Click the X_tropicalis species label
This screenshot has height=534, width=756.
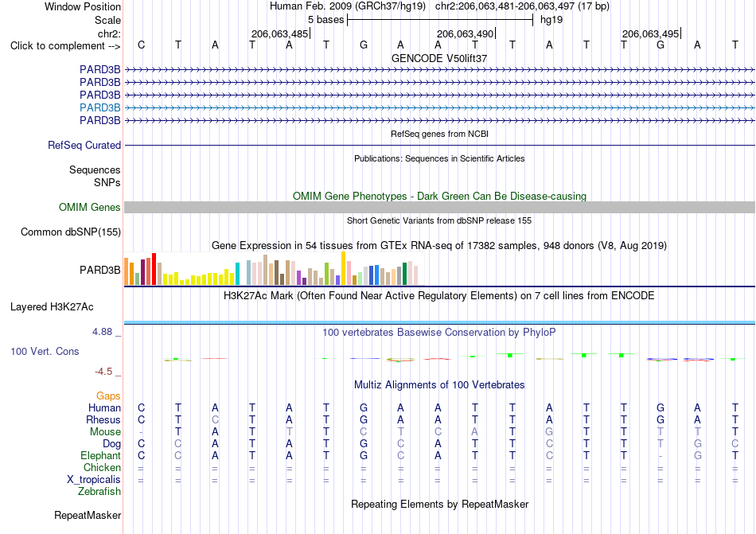[x=94, y=480]
